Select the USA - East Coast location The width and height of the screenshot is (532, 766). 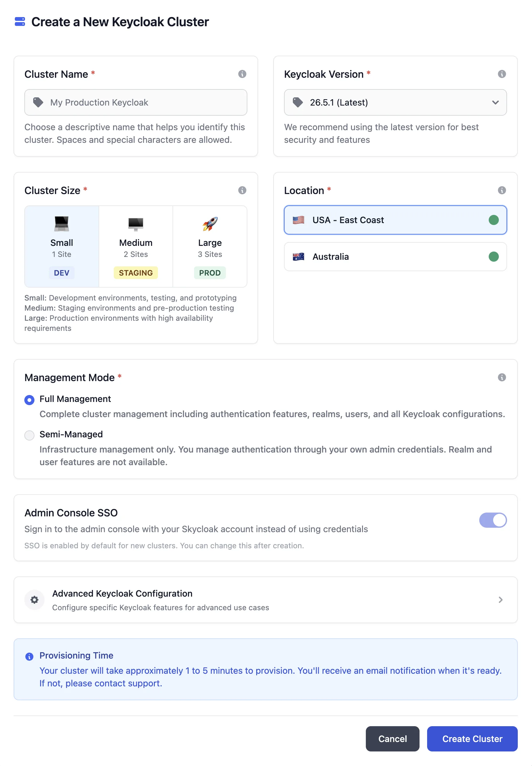[395, 220]
